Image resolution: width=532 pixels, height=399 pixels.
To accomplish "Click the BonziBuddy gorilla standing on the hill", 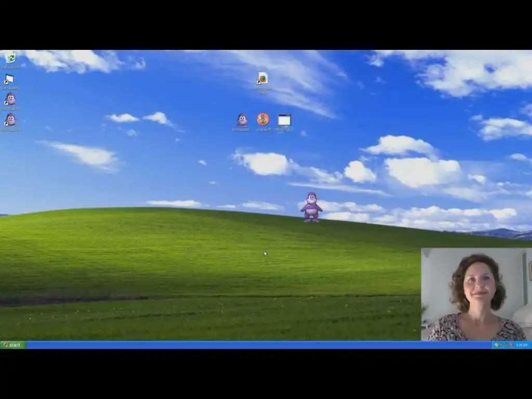I will coord(312,207).
